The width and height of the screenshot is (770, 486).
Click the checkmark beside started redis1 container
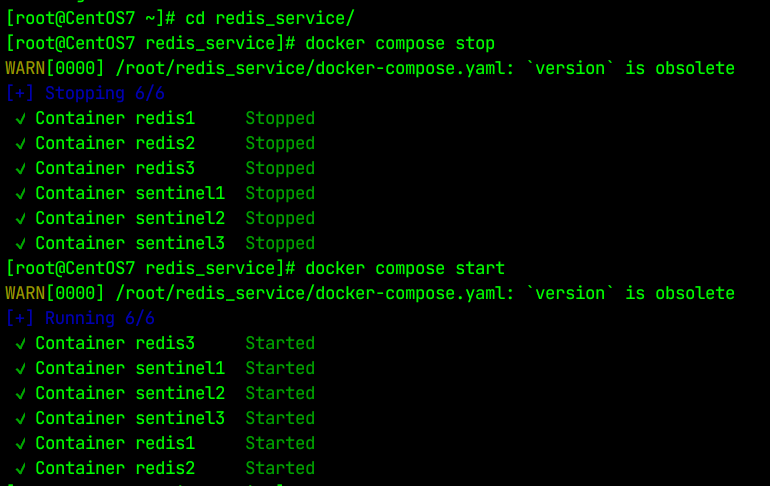click(x=21, y=444)
